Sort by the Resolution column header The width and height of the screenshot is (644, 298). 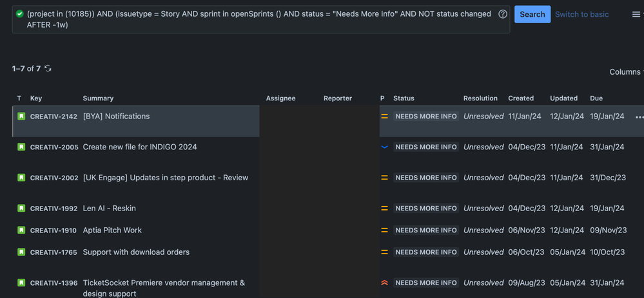click(480, 98)
